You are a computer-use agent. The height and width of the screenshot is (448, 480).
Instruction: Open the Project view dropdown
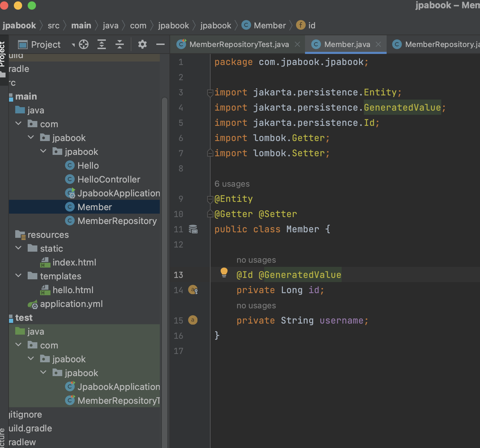73,45
